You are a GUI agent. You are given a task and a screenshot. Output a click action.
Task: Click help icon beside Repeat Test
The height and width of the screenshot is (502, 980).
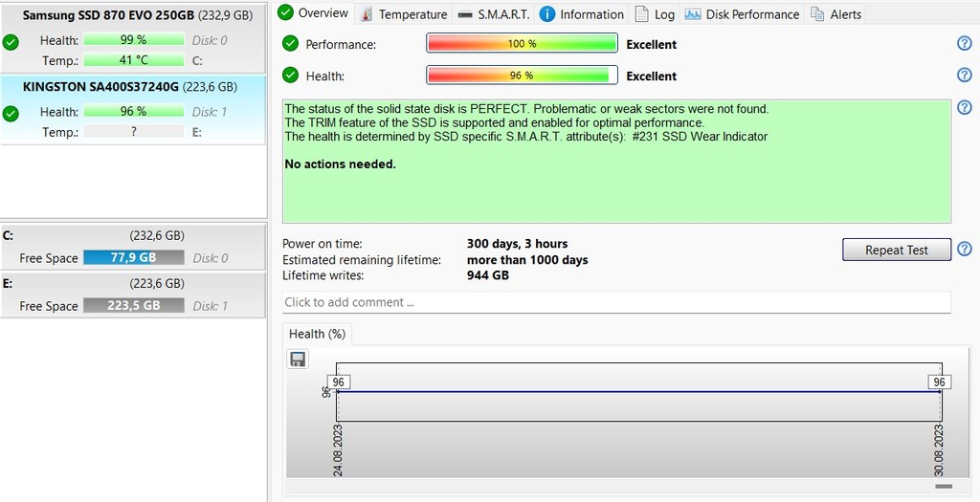[x=965, y=250]
